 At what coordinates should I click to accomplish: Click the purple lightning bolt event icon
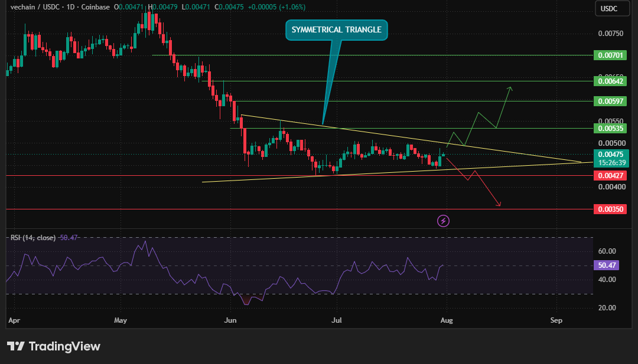(x=443, y=221)
